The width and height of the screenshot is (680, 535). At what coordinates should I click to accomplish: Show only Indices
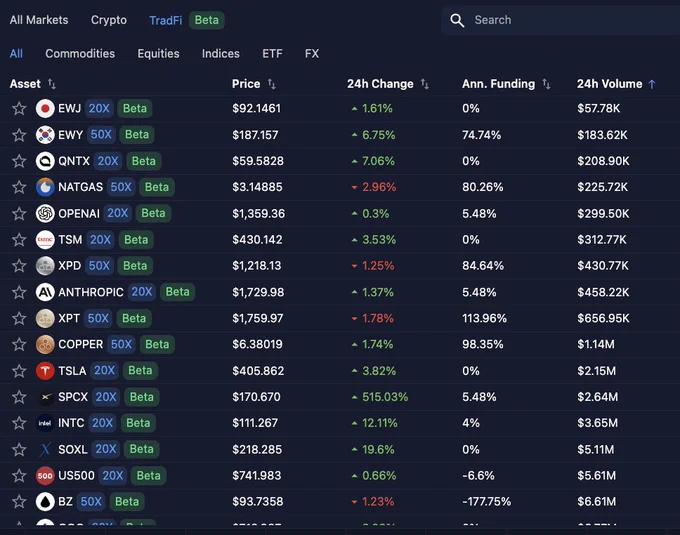point(221,53)
